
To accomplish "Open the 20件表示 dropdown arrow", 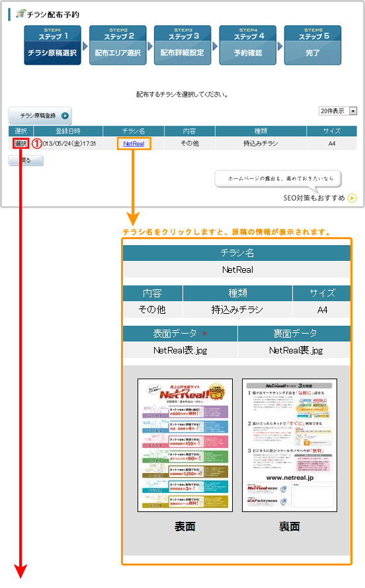I will (x=352, y=111).
